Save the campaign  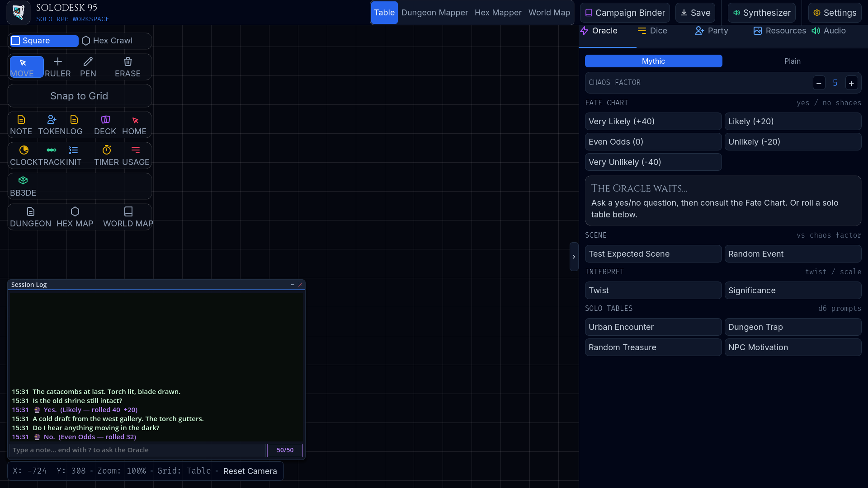coord(695,13)
